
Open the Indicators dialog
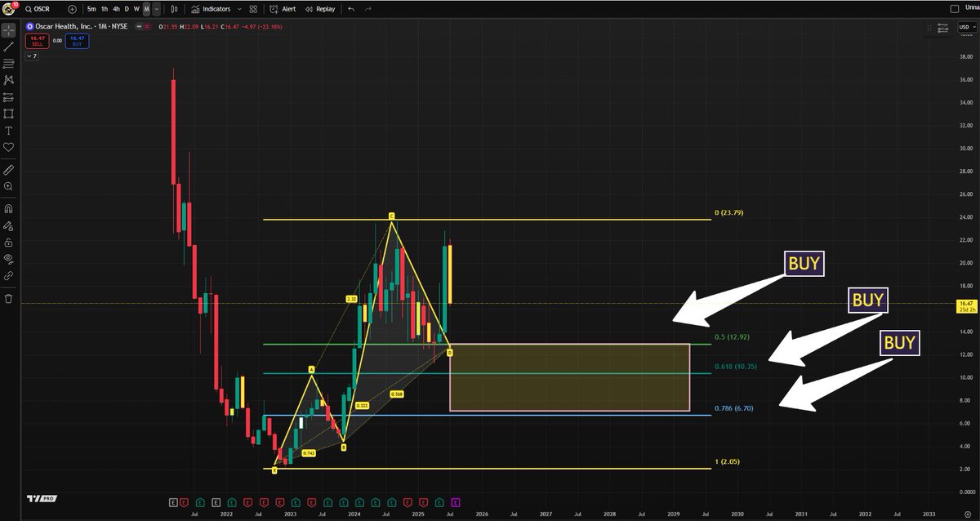(x=211, y=9)
